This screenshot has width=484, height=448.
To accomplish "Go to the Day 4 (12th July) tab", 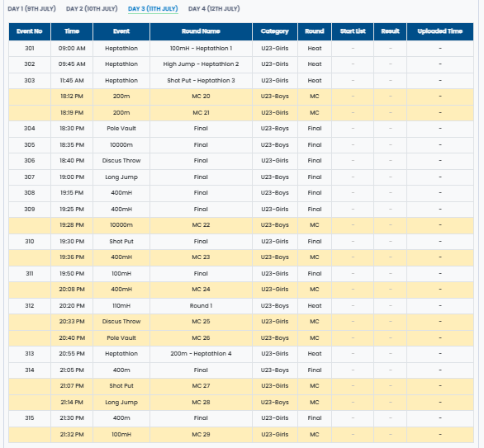I will click(214, 8).
